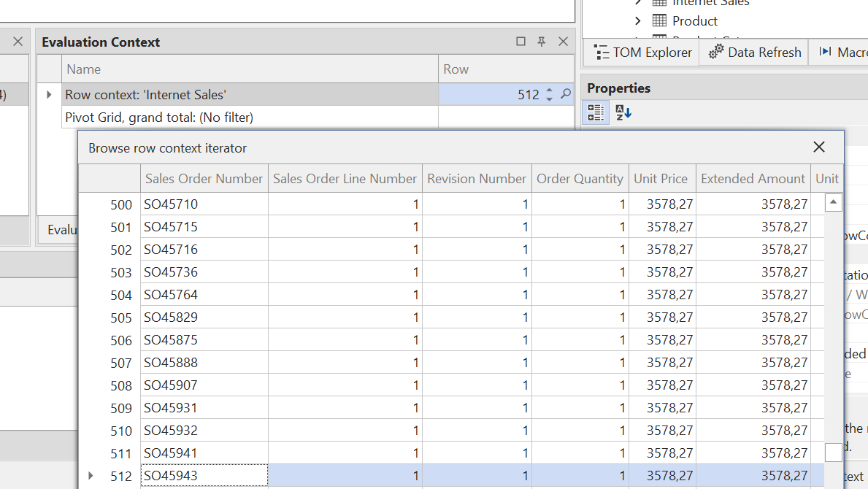Click the SO45943 cell in row 512
This screenshot has width=868, height=489.
point(204,476)
